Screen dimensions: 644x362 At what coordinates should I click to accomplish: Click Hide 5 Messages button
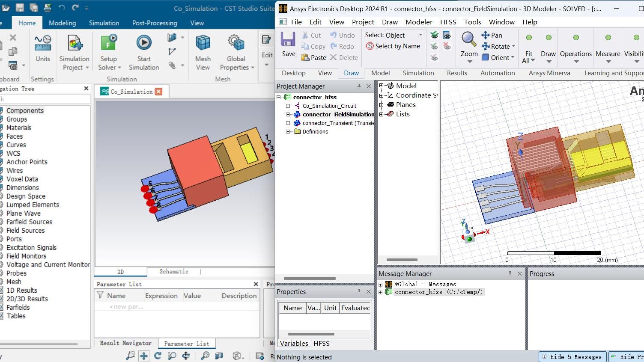click(x=572, y=357)
